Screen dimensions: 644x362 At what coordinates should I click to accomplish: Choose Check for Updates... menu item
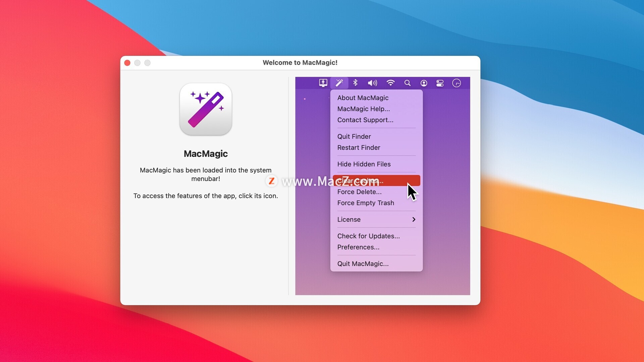pyautogui.click(x=376, y=236)
